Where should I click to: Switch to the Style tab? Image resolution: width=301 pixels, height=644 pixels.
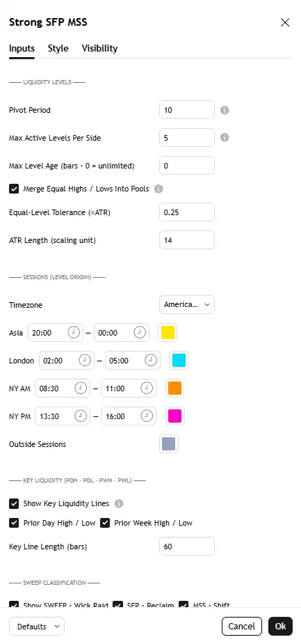(58, 49)
